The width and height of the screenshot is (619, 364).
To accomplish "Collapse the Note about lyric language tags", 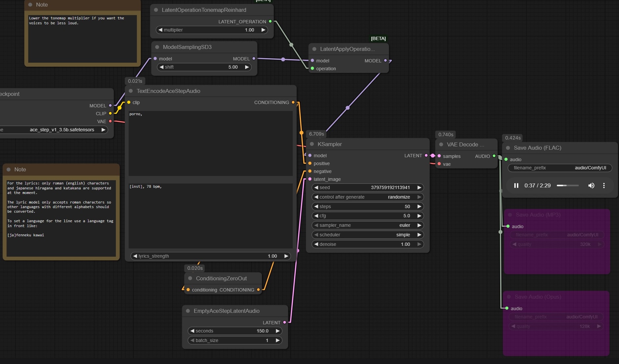I will click(9, 169).
